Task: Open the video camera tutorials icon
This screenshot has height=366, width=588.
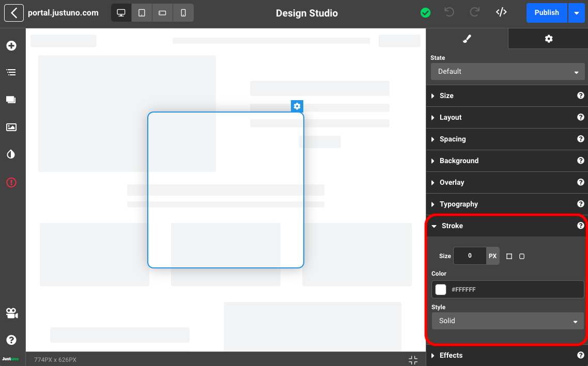Action: [11, 313]
